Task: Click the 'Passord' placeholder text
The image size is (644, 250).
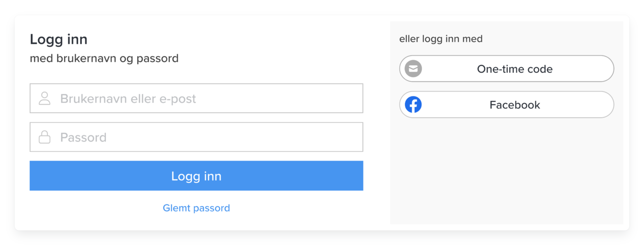Action: pos(83,137)
